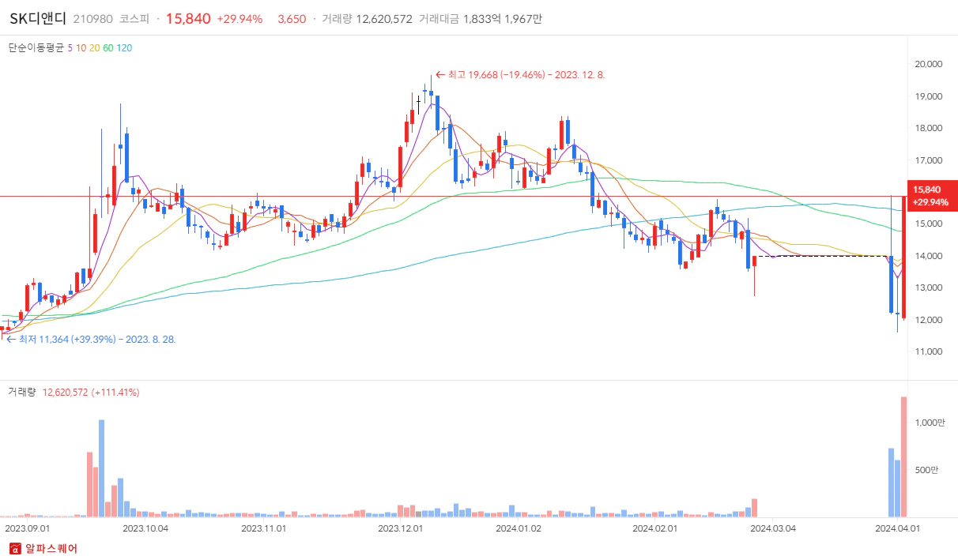Image resolution: width=958 pixels, height=560 pixels.
Task: Click the 코스피 market label
Action: [135, 19]
